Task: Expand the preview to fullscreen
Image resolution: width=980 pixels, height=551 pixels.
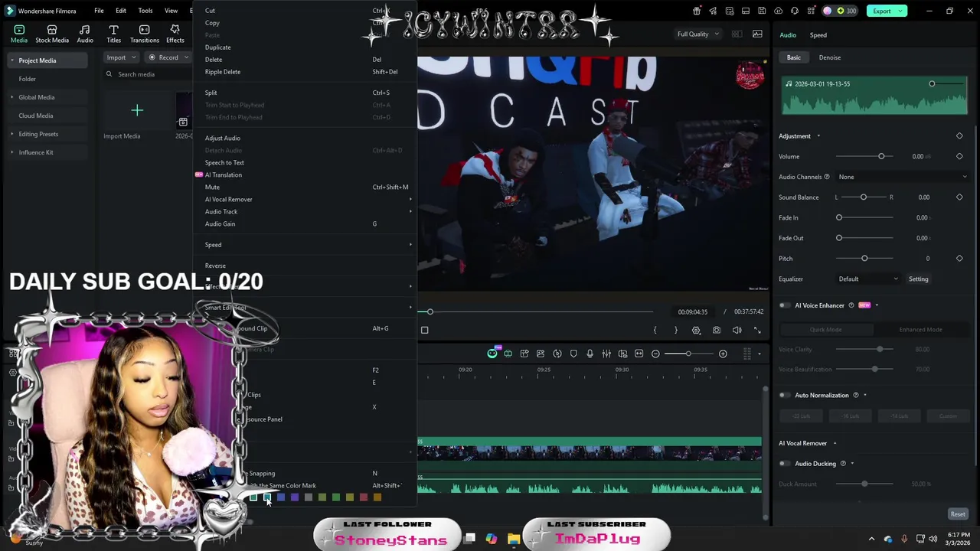Action: (x=757, y=330)
